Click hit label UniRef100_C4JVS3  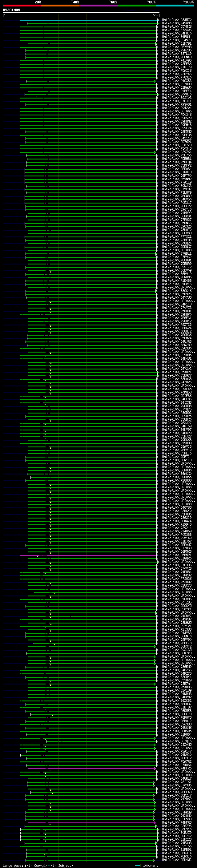pyautogui.click(x=177, y=633)
